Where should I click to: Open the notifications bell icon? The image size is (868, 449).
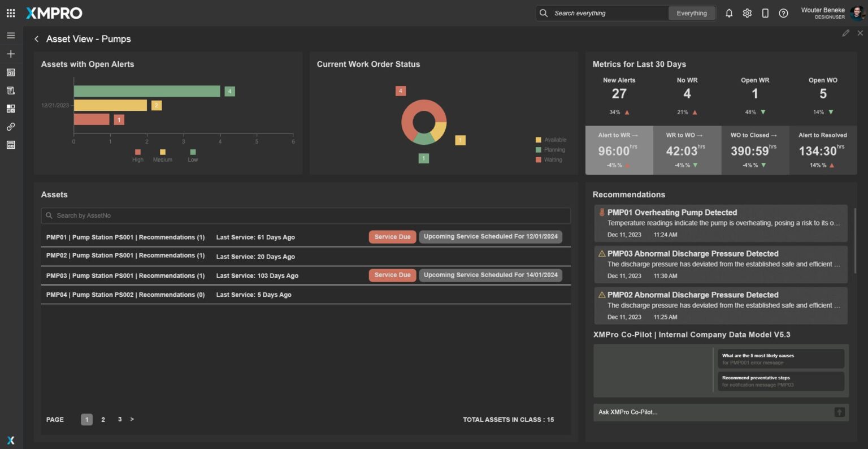pyautogui.click(x=729, y=13)
